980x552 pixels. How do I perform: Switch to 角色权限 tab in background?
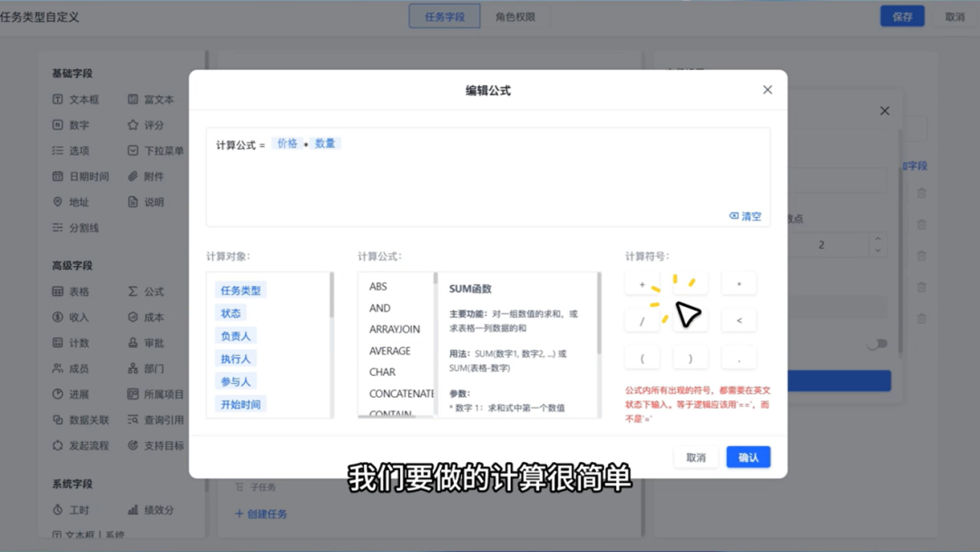(515, 17)
